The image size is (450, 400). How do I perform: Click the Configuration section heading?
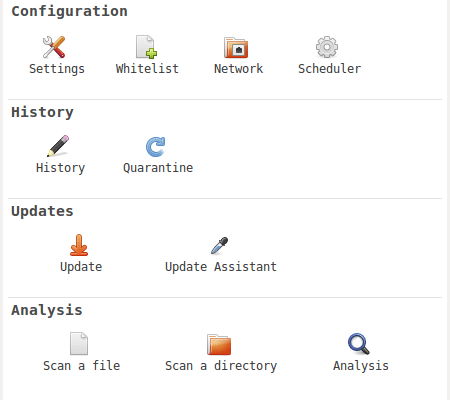(69, 12)
